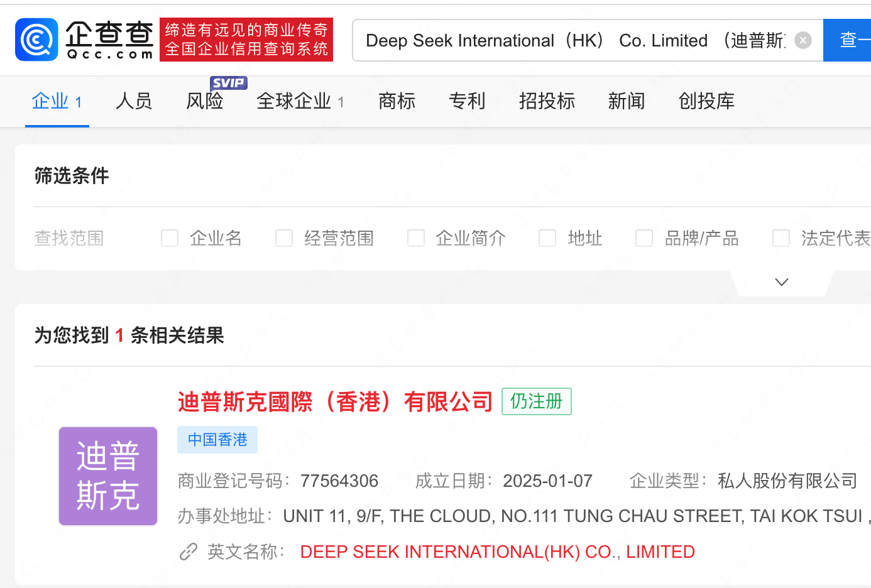Click the red slogan banner beside logo
Image resolution: width=871 pixels, height=588 pixels.
[x=246, y=40]
